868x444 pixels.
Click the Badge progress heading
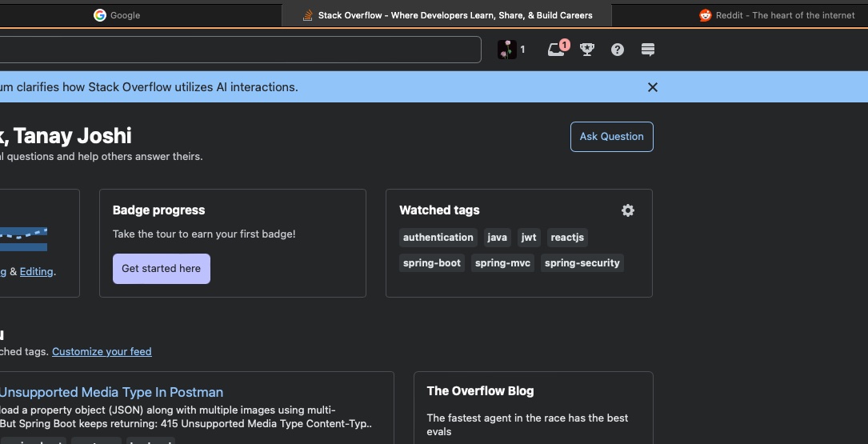click(x=159, y=210)
